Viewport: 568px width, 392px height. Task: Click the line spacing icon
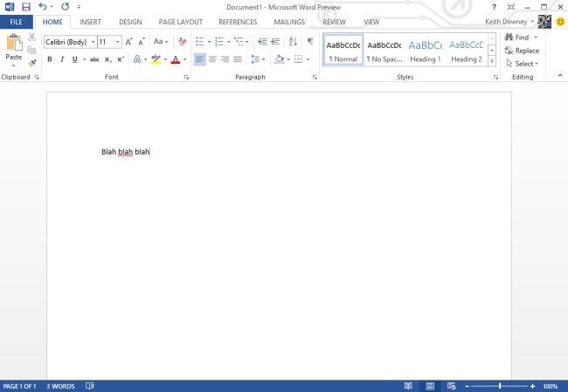[255, 59]
